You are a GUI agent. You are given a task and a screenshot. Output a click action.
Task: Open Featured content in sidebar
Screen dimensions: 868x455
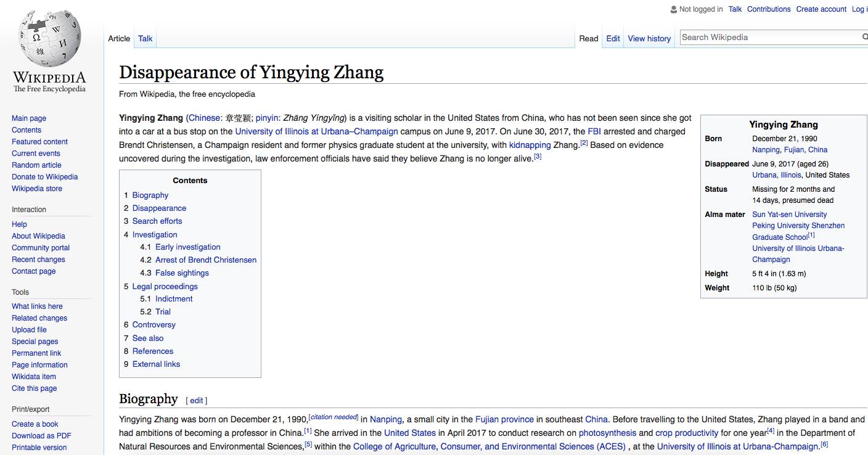[39, 142]
